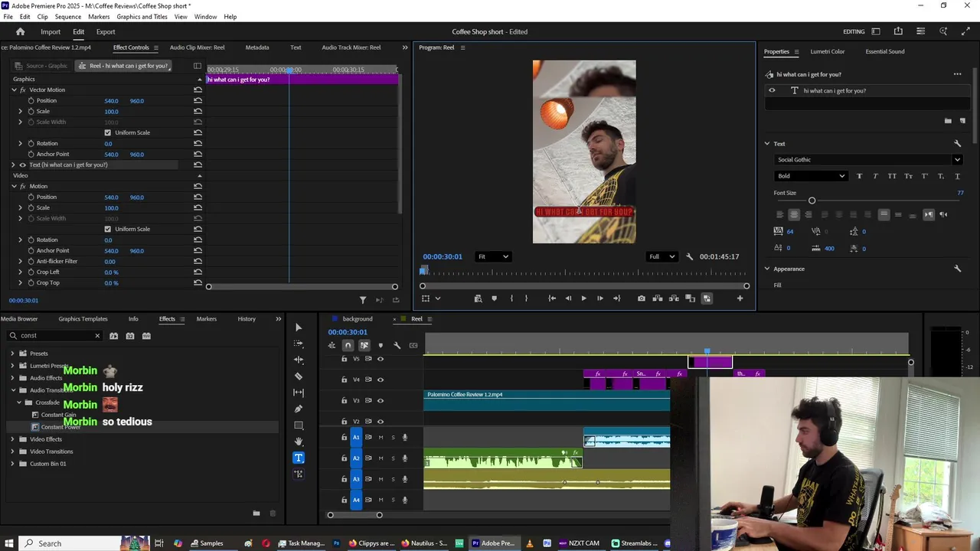Expand Video Transitions folder
Viewport: 980px width, 551px height.
pos(12,452)
